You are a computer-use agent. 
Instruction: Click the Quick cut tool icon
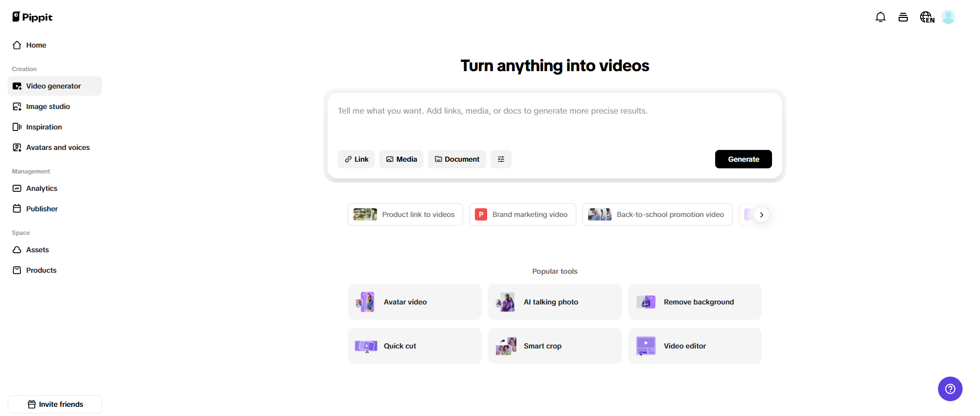(x=366, y=346)
